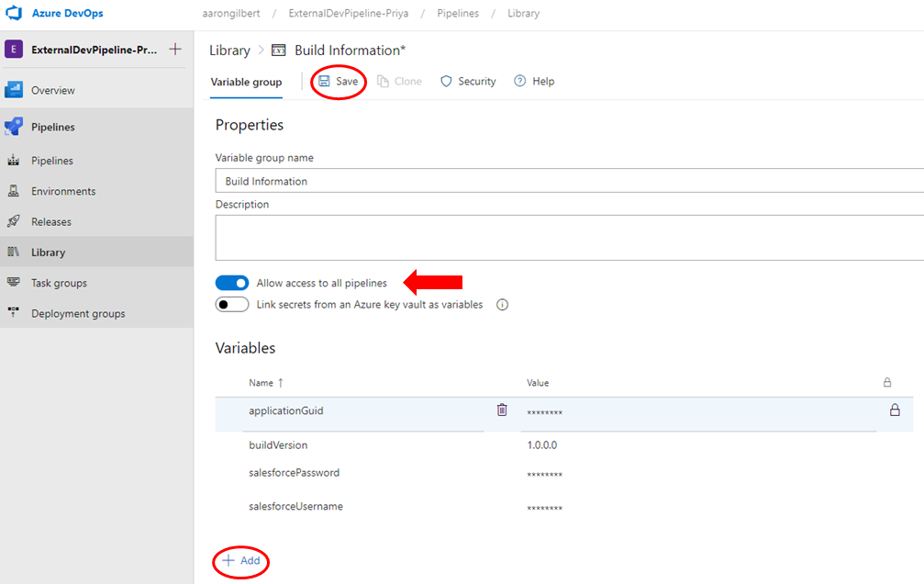924x584 pixels.
Task: Click the Pipelines breadcrumb link
Action: tap(458, 13)
